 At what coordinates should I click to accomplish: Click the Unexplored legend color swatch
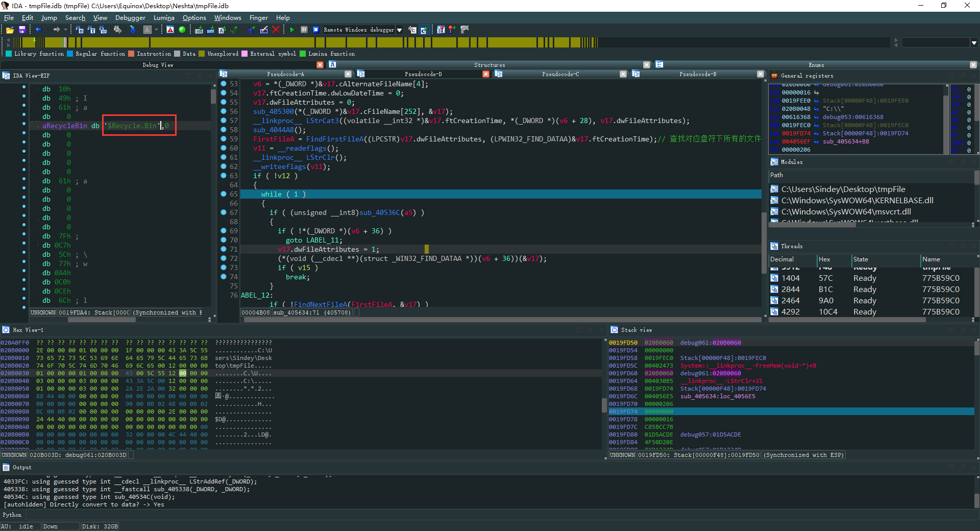[202, 54]
